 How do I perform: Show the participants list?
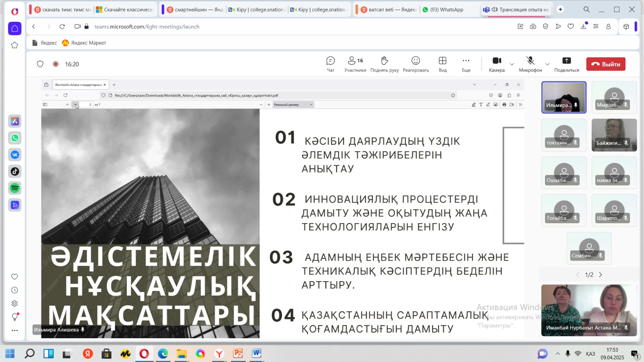355,64
